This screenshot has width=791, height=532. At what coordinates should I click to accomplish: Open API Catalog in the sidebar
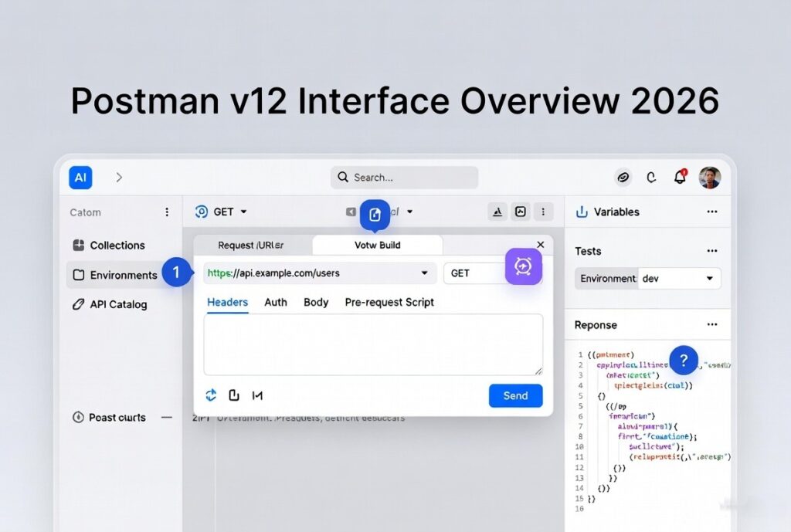click(x=110, y=304)
